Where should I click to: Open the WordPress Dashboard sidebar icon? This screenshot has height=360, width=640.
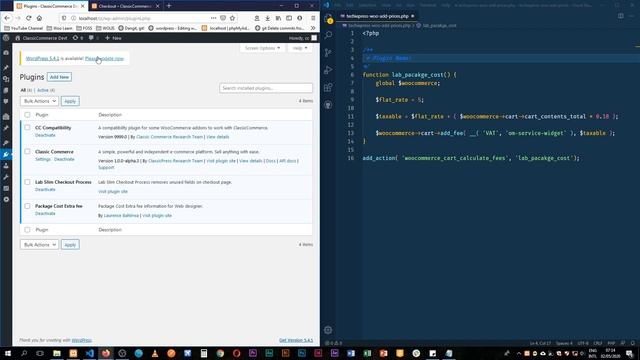click(x=6, y=53)
